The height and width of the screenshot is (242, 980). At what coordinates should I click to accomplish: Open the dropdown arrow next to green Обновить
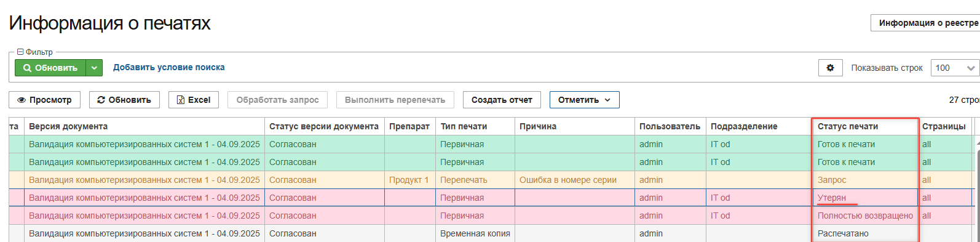[94, 68]
